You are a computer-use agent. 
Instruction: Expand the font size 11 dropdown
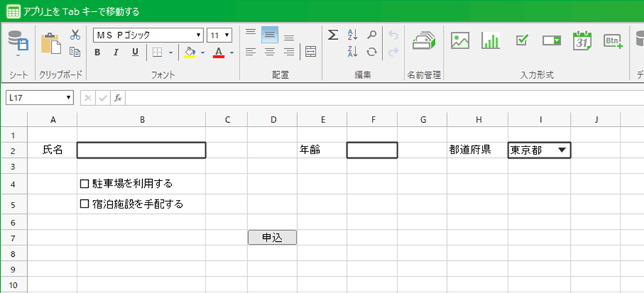pos(226,35)
